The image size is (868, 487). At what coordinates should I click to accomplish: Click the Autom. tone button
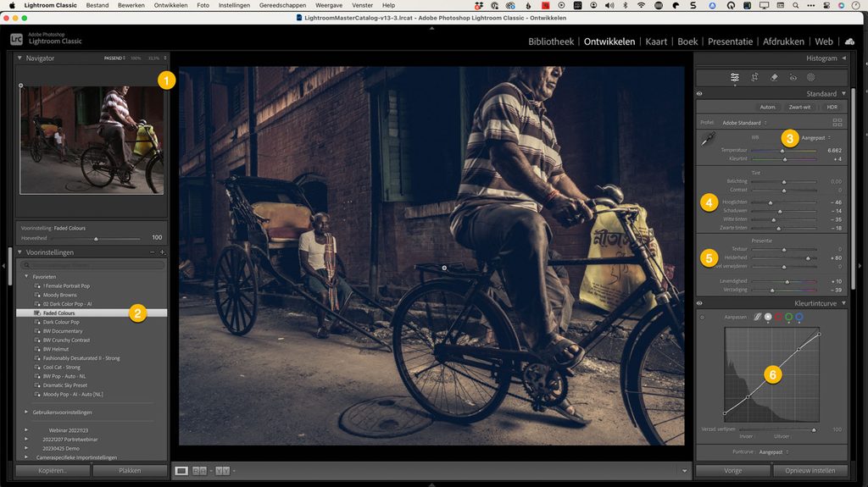[x=767, y=108]
